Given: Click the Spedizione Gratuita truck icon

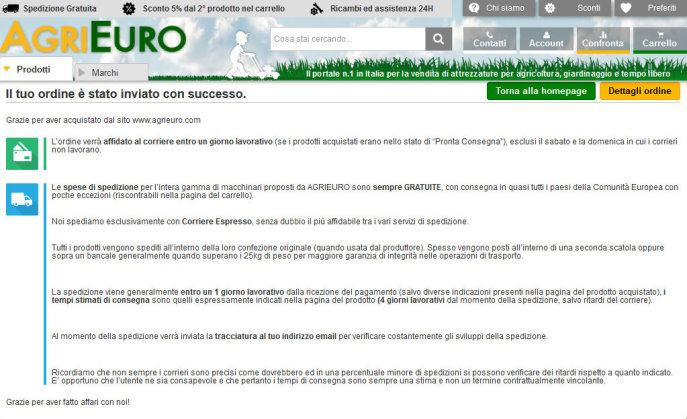Looking at the screenshot, I should pos(12,8).
